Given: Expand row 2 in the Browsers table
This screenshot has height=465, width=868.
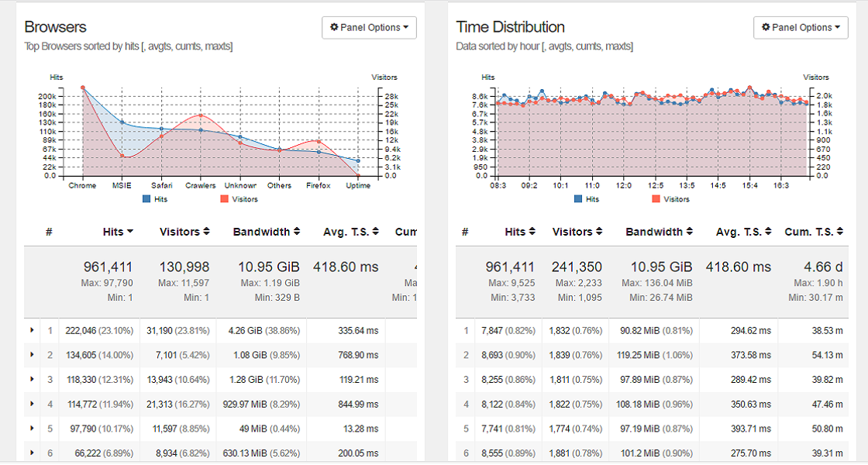Looking at the screenshot, I should click(33, 354).
